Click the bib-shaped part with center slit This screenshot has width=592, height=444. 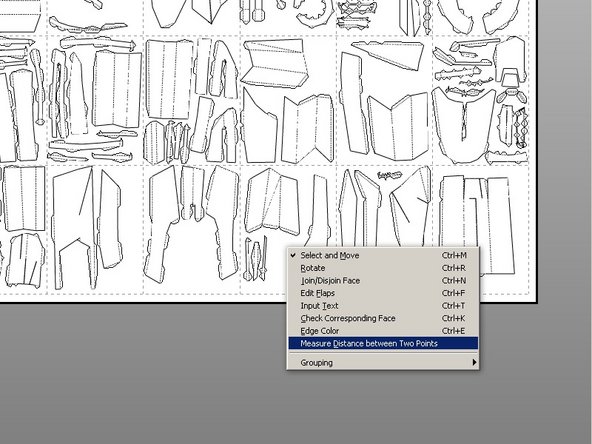click(463, 125)
